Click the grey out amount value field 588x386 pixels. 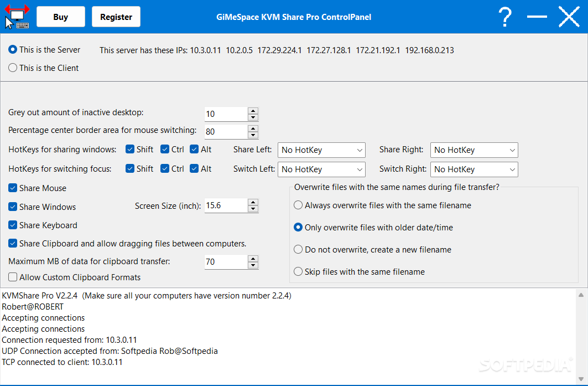point(226,114)
